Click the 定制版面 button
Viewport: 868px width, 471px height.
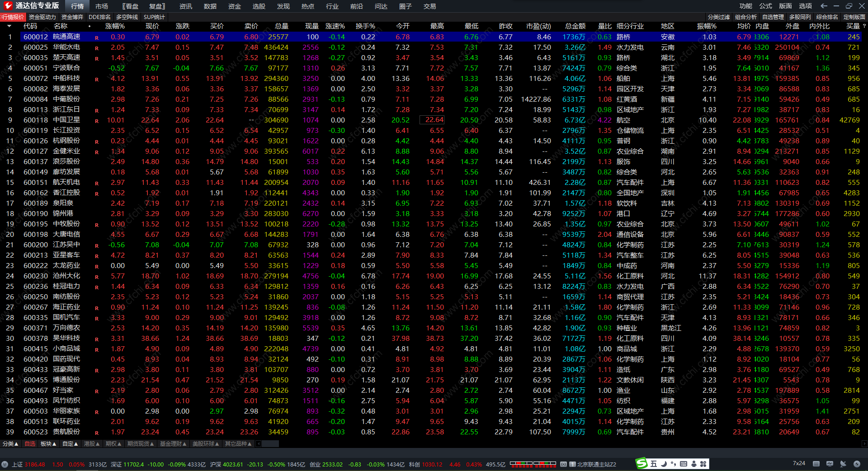pos(854,17)
